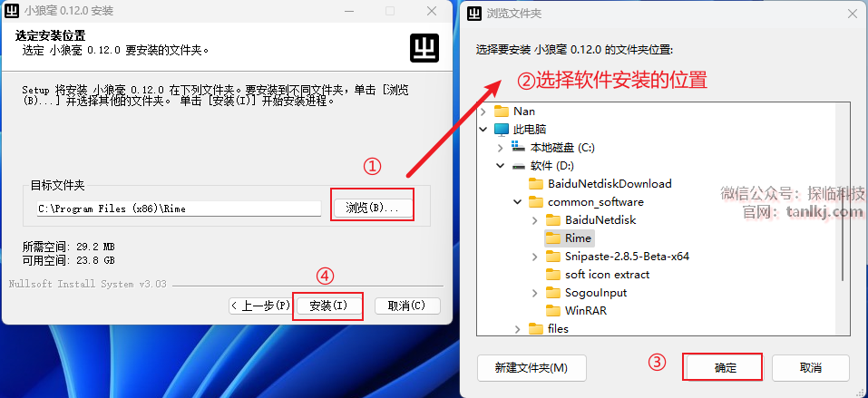Image resolution: width=868 pixels, height=398 pixels.
Task: Select the Nan folder icon
Action: pos(502,112)
